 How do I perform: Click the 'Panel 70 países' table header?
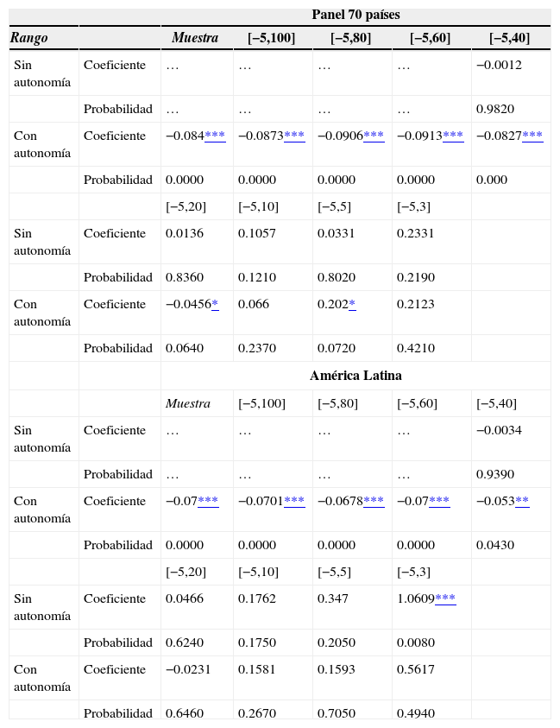[x=356, y=16]
